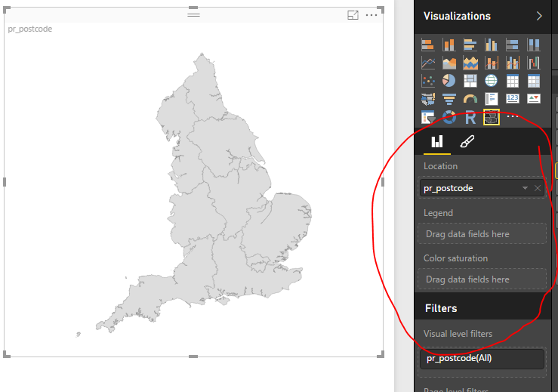Select the Pie chart visual
This screenshot has height=392, width=558.
[x=449, y=81]
